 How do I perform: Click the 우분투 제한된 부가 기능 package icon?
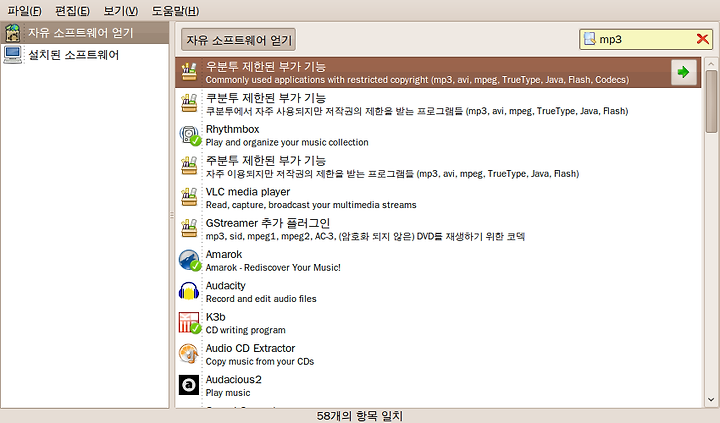point(189,72)
